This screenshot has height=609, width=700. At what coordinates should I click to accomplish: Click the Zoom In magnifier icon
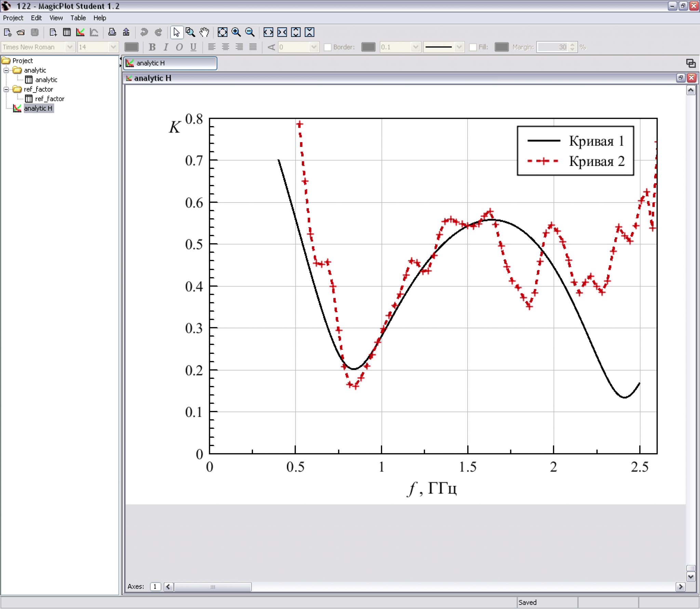coord(236,32)
